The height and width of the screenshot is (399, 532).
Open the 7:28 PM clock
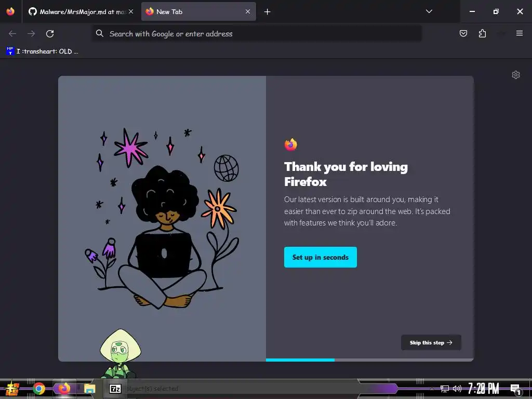[484, 389]
